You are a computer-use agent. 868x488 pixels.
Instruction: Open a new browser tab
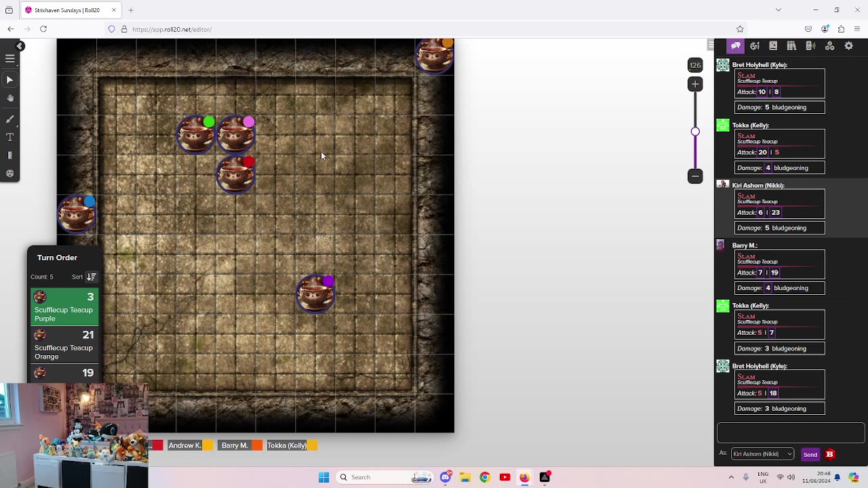click(131, 10)
